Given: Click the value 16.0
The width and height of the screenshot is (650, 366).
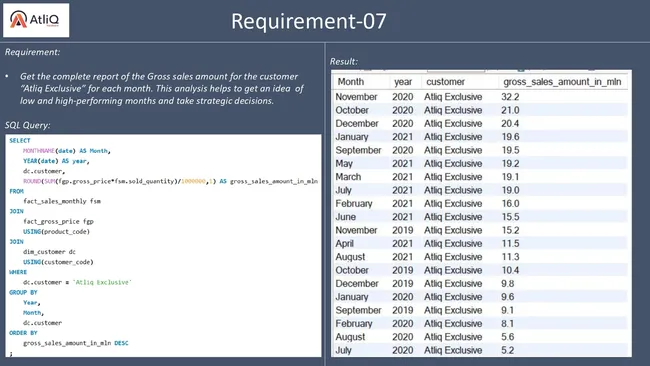Looking at the screenshot, I should (x=510, y=204).
